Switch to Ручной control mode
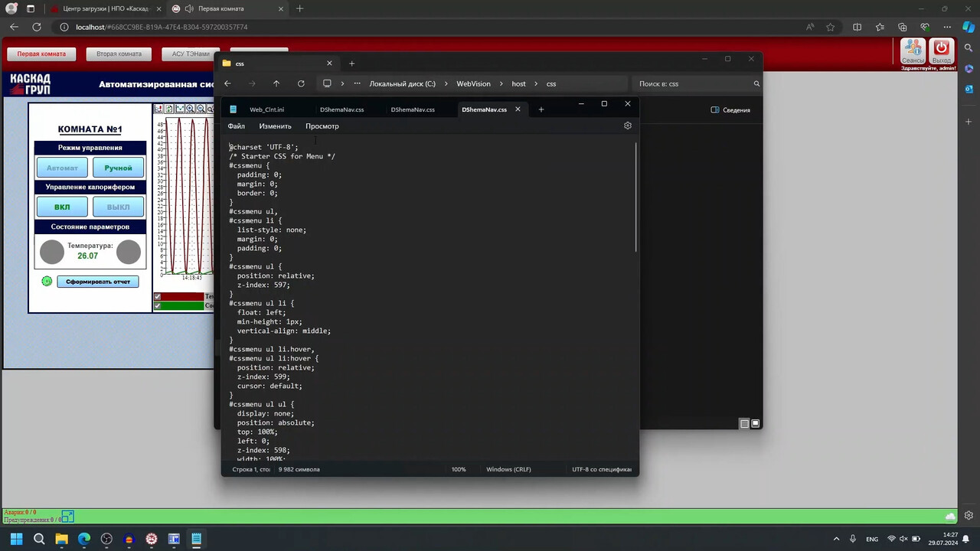980x551 pixels. [x=118, y=168]
